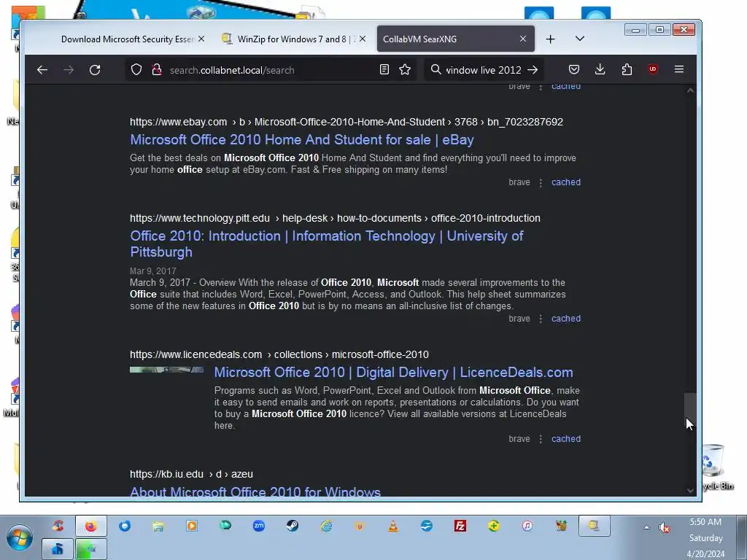
Task: Toggle reader view in address bar
Action: pos(384,70)
